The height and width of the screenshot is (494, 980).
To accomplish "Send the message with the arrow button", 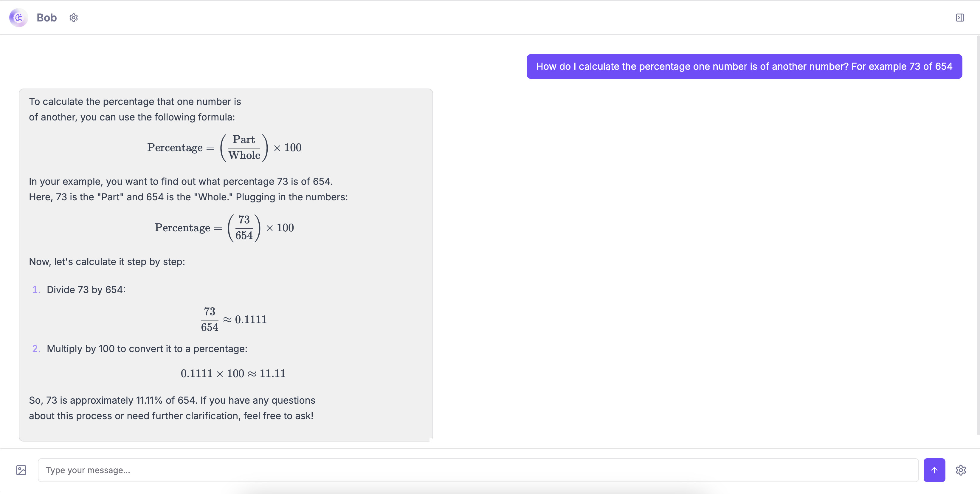I will click(934, 470).
